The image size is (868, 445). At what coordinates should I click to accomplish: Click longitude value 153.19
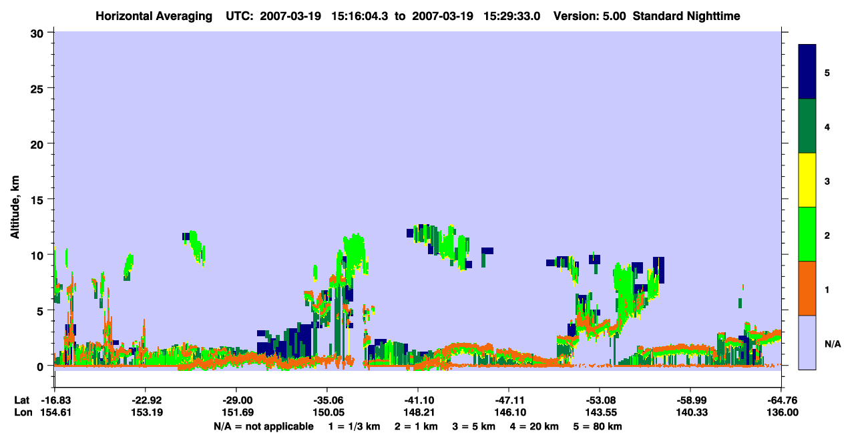pyautogui.click(x=146, y=413)
